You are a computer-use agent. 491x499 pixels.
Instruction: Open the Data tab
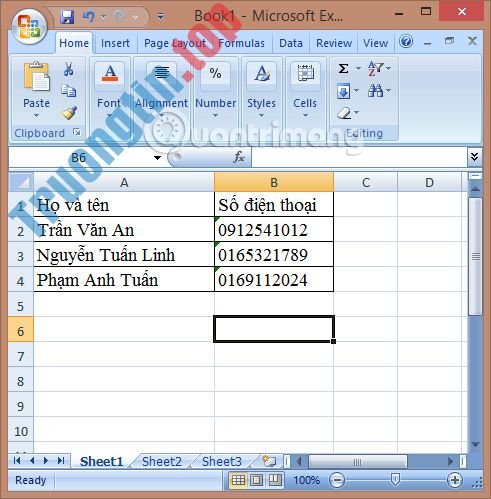pos(291,43)
